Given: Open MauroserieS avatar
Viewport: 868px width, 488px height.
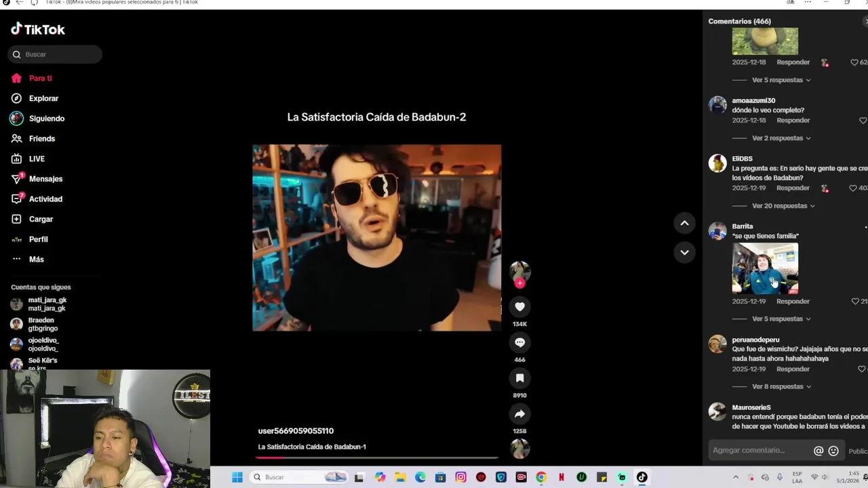Looking at the screenshot, I should [x=717, y=412].
